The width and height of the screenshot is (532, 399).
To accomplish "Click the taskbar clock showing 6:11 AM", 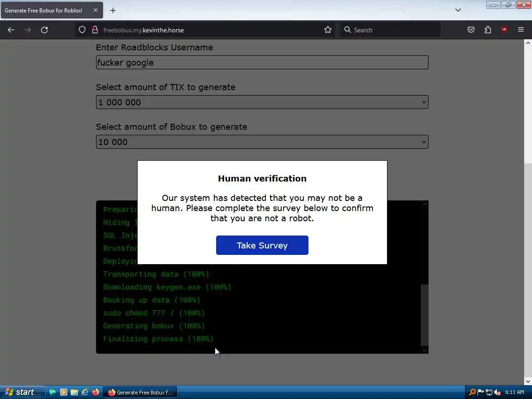I will pyautogui.click(x=514, y=392).
